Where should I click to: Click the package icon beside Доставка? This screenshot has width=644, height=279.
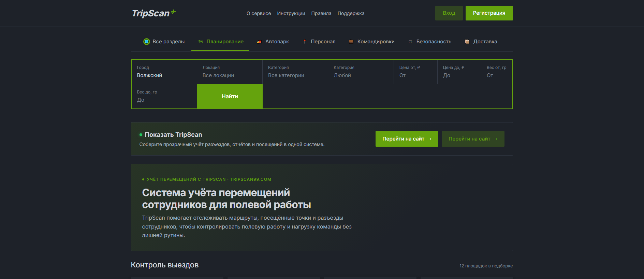point(467,42)
